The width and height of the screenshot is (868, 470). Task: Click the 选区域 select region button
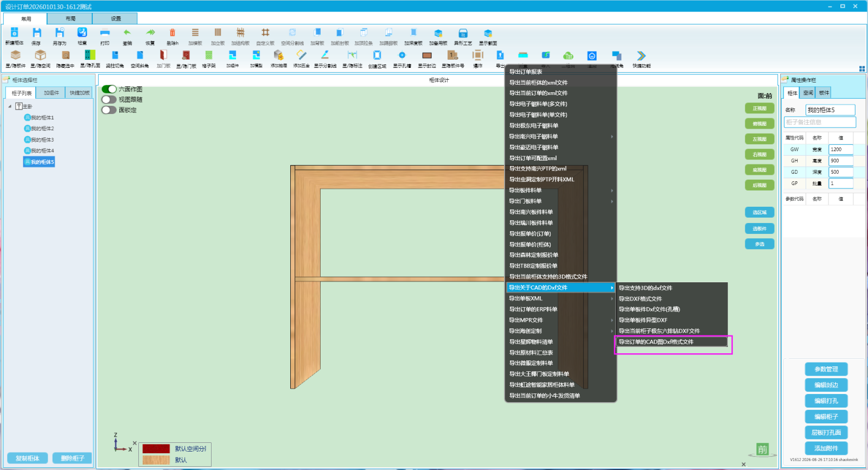[759, 212]
